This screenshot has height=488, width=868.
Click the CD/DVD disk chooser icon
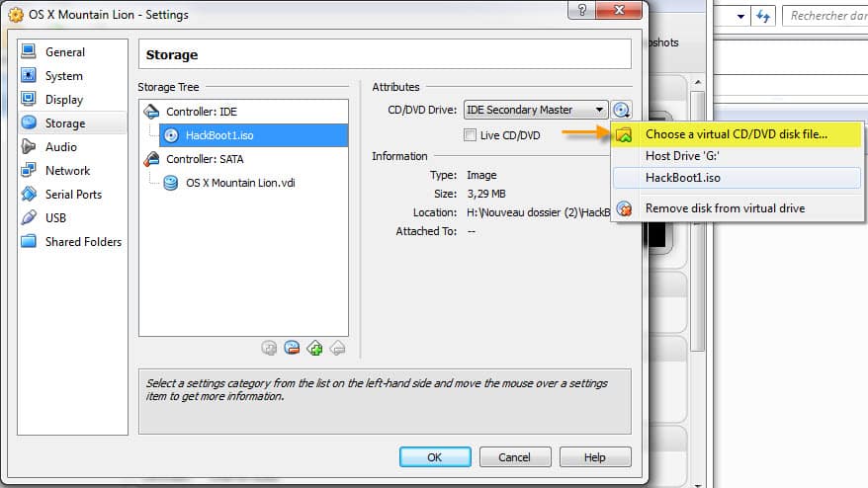[x=621, y=110]
